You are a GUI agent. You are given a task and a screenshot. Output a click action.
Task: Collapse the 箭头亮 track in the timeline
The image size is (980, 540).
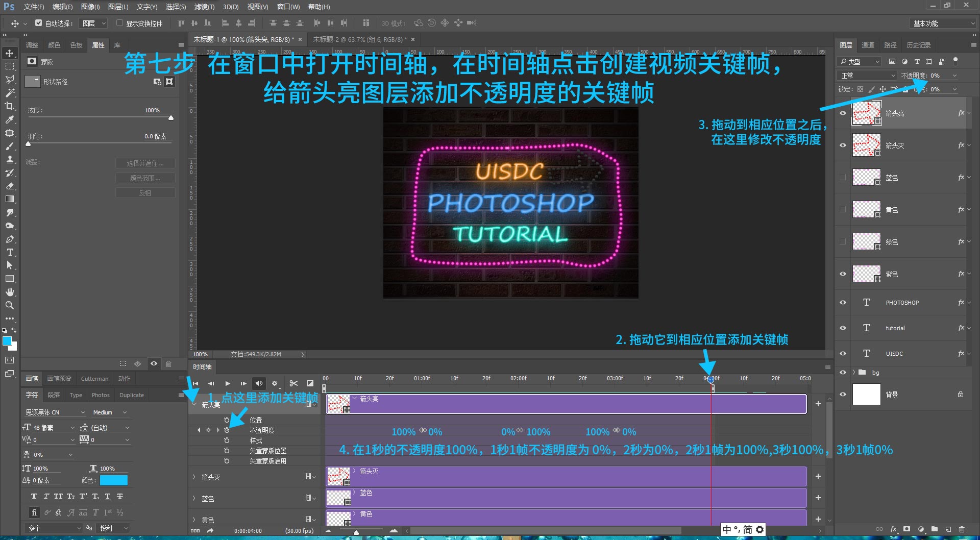(x=194, y=404)
